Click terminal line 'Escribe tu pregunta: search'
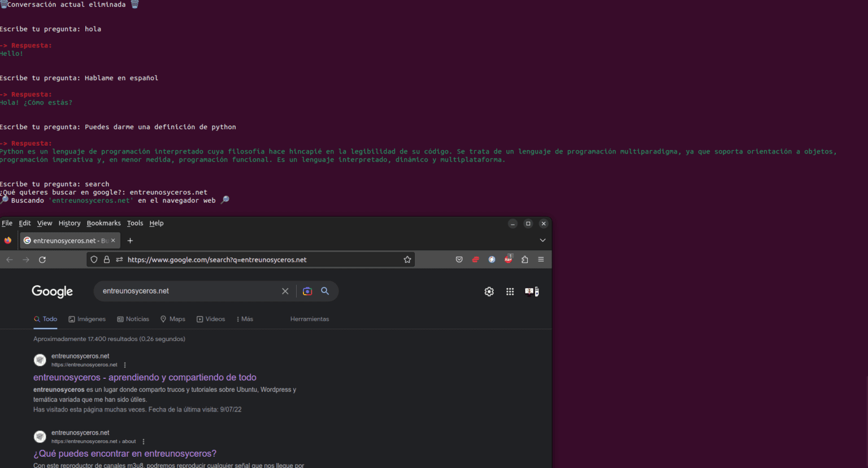 55,184
